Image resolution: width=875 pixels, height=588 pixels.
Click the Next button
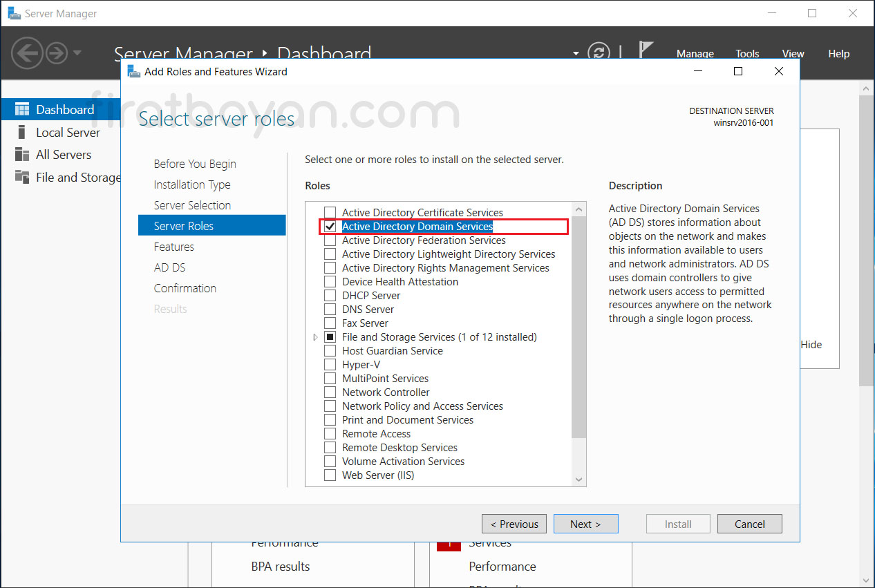585,524
